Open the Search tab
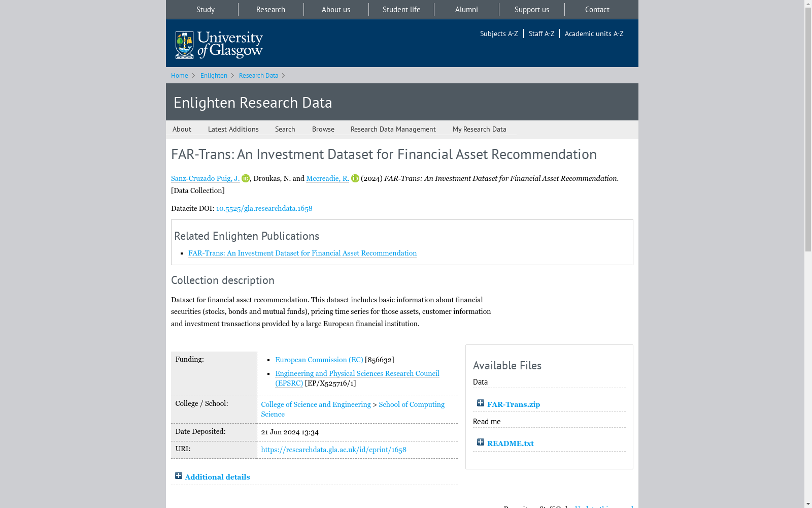 285,129
